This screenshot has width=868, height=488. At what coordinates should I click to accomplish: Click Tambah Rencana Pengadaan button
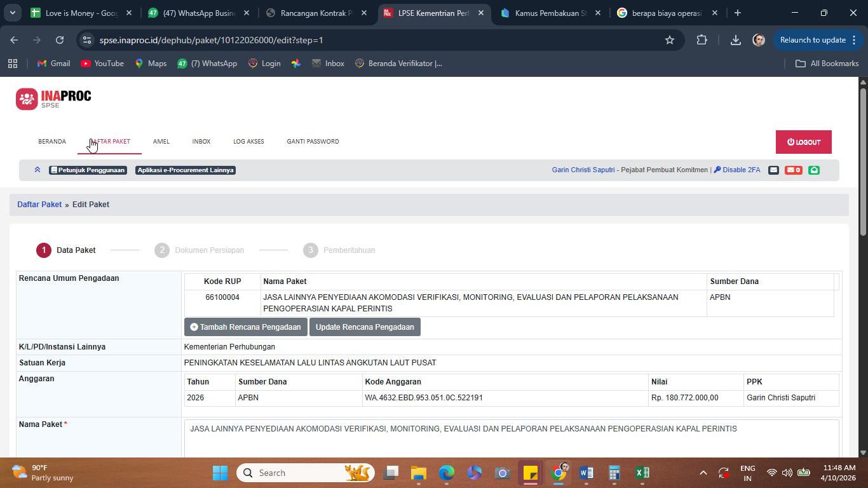[x=245, y=327]
